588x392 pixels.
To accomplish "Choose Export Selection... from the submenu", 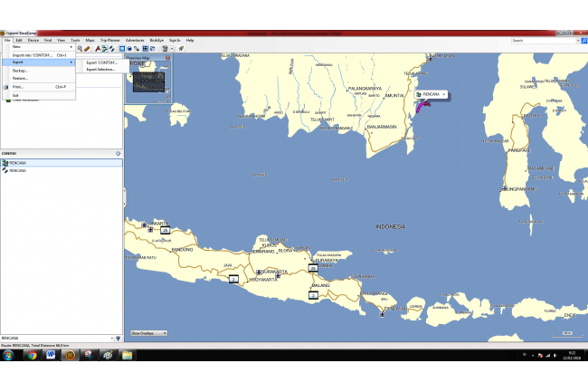I will tap(100, 70).
